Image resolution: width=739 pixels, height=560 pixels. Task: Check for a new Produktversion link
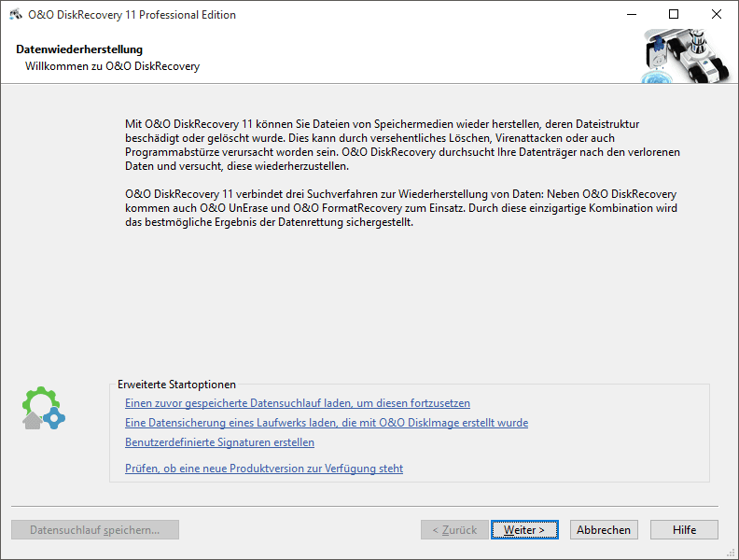264,469
